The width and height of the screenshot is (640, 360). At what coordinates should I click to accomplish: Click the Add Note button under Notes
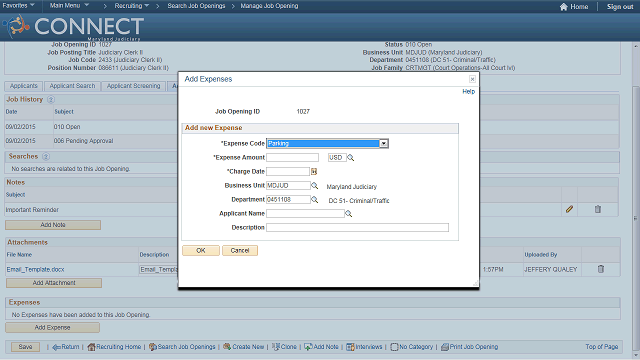point(53,225)
